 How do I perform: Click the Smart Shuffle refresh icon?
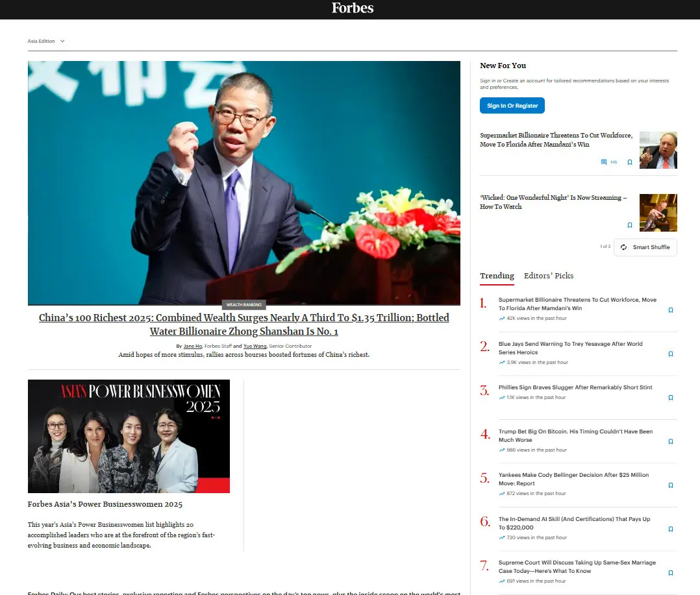[623, 247]
